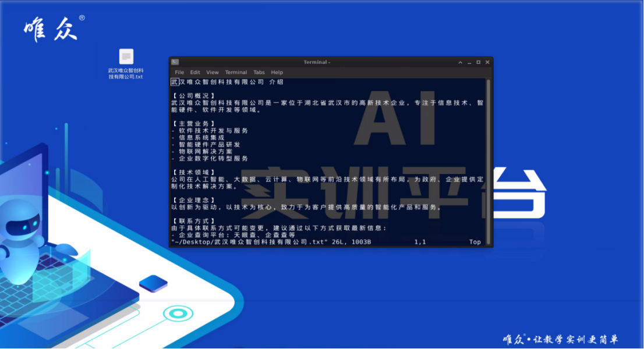This screenshot has height=349, width=644.
Task: Click the vim status line showing file path
Action: point(271,242)
